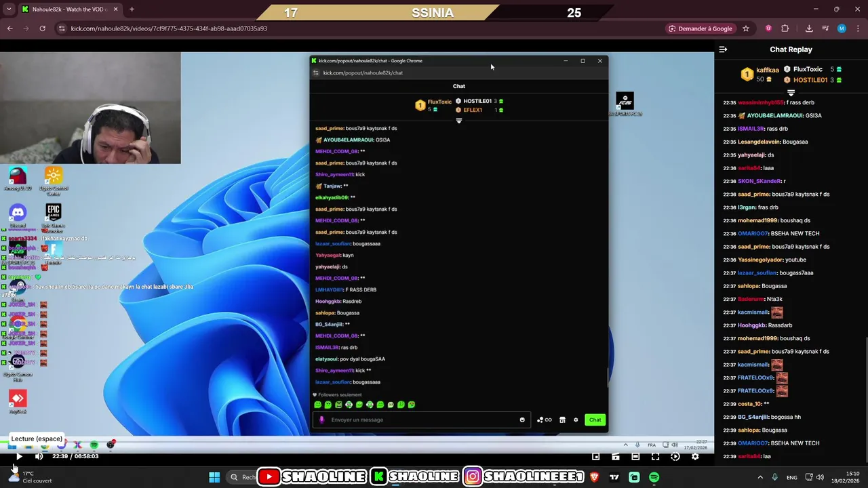Viewport: 868px width, 488px height.
Task: Expand leaderboard under kaffkaa in Chat Replay
Action: [x=791, y=93]
